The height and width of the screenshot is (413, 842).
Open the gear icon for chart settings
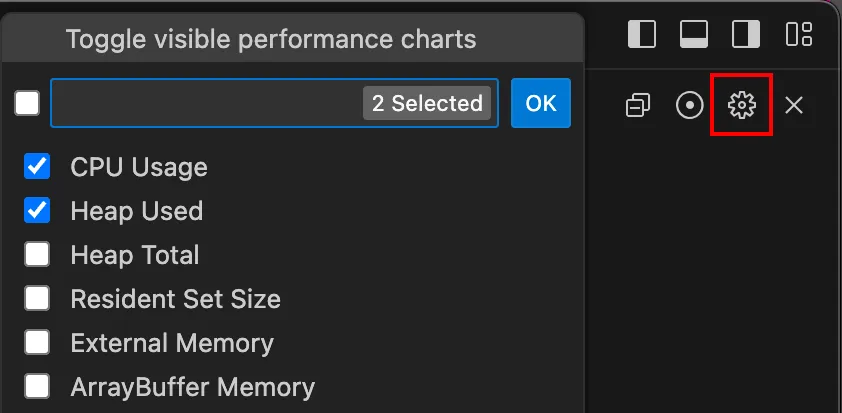742,105
